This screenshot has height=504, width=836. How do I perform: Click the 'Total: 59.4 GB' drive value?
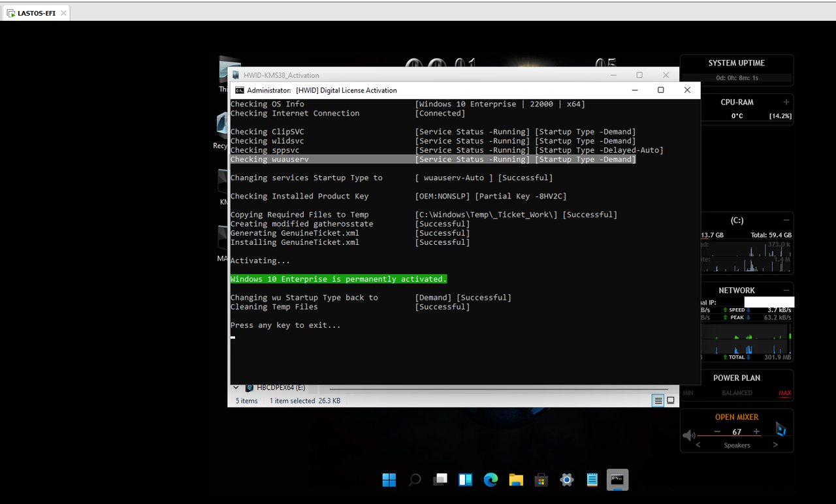[771, 235]
